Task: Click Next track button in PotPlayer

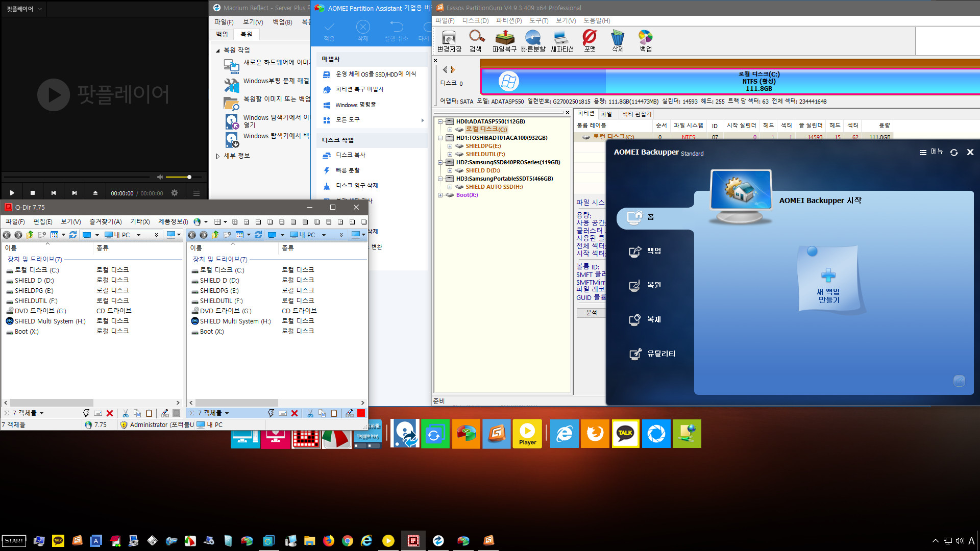Action: coord(74,193)
